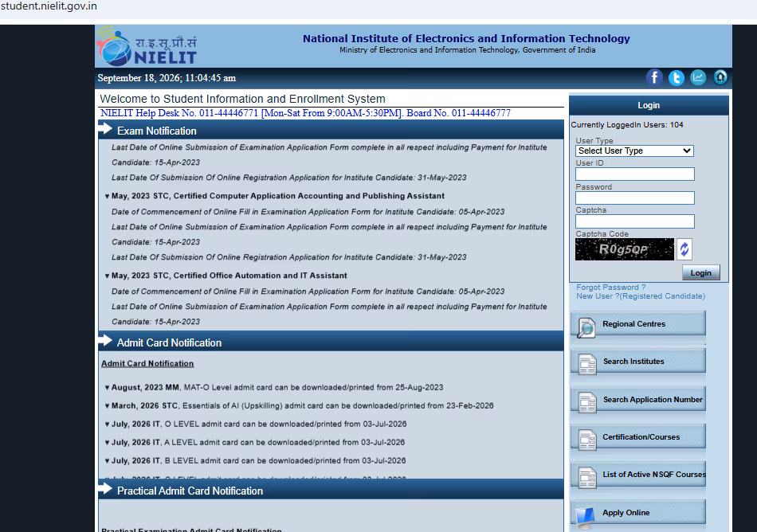Open the Certification/Courses button
757x532 pixels.
point(638,437)
